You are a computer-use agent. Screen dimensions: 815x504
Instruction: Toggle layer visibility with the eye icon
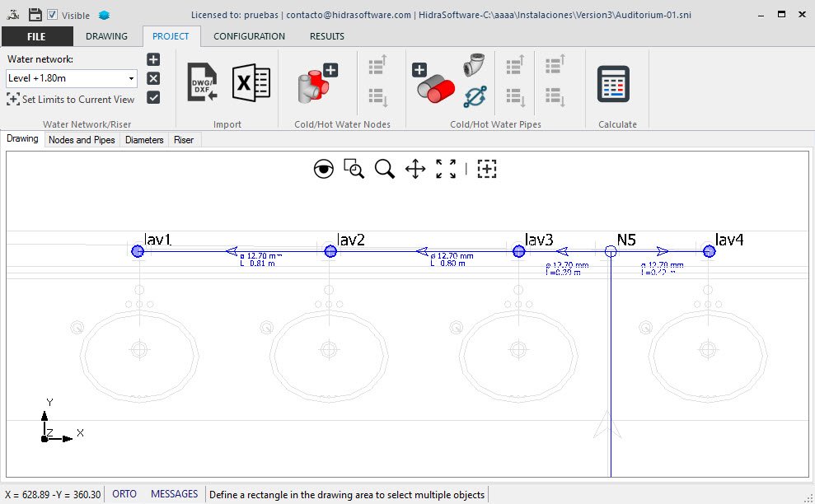(324, 168)
